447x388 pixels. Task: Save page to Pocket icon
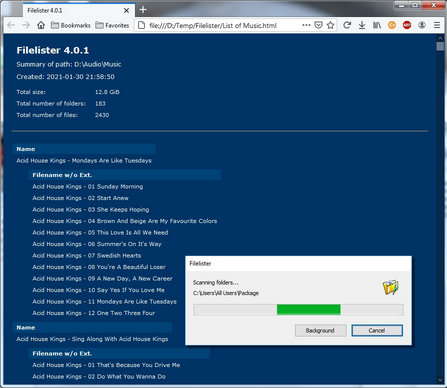[318, 25]
